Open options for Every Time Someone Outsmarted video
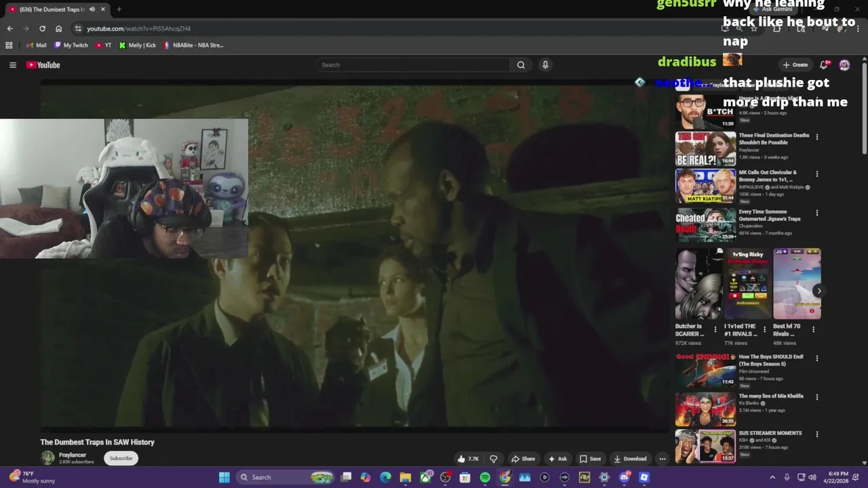 [816, 213]
